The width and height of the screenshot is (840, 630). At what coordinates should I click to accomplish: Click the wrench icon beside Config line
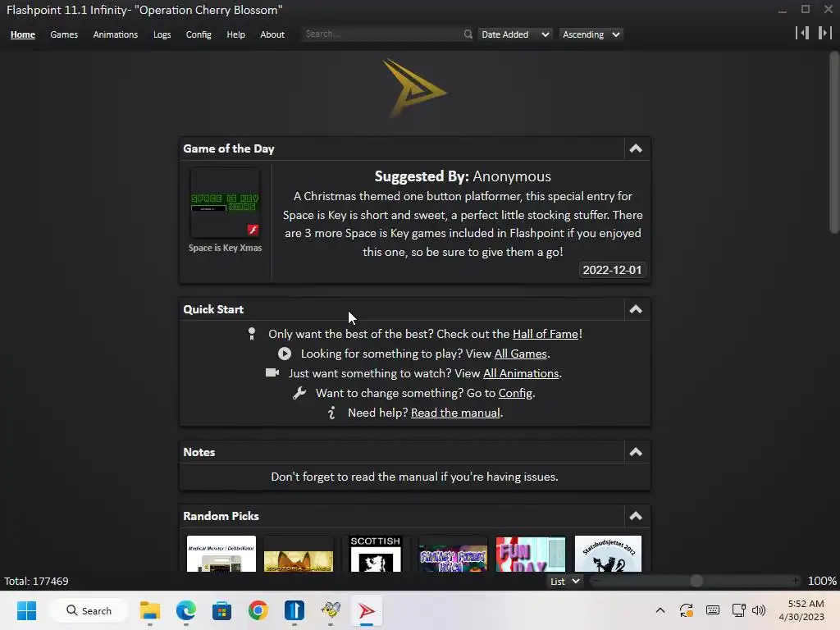tap(299, 393)
